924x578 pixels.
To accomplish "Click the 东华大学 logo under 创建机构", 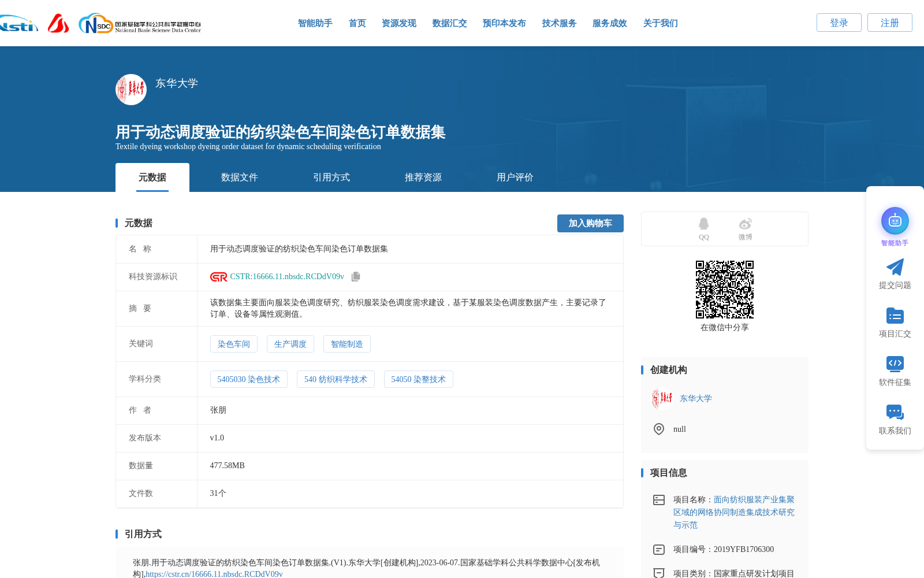I will coord(662,398).
